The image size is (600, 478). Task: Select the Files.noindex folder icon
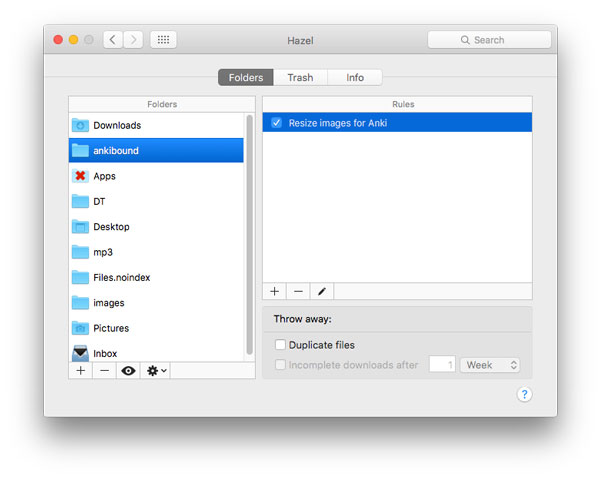click(x=80, y=277)
